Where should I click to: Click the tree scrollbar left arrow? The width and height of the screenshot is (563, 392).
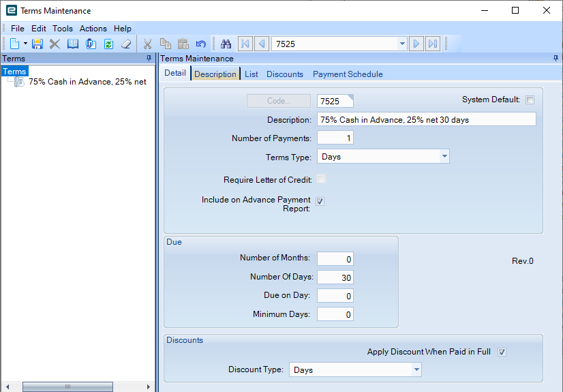pos(7,387)
